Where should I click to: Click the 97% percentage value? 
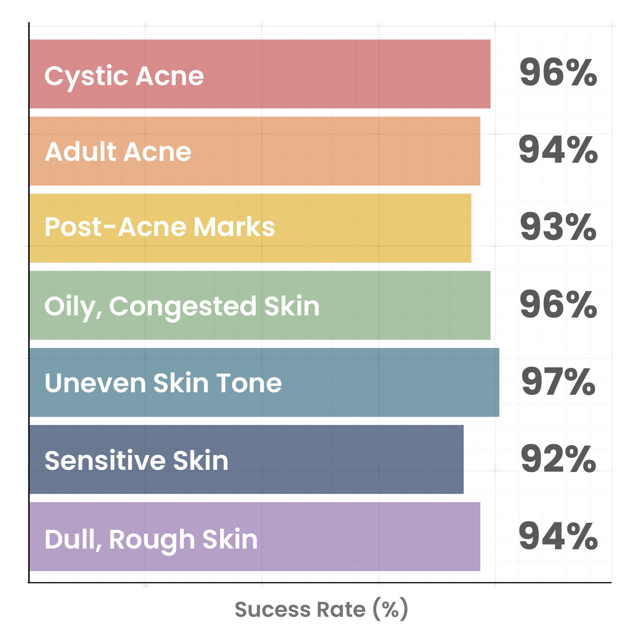click(x=558, y=382)
